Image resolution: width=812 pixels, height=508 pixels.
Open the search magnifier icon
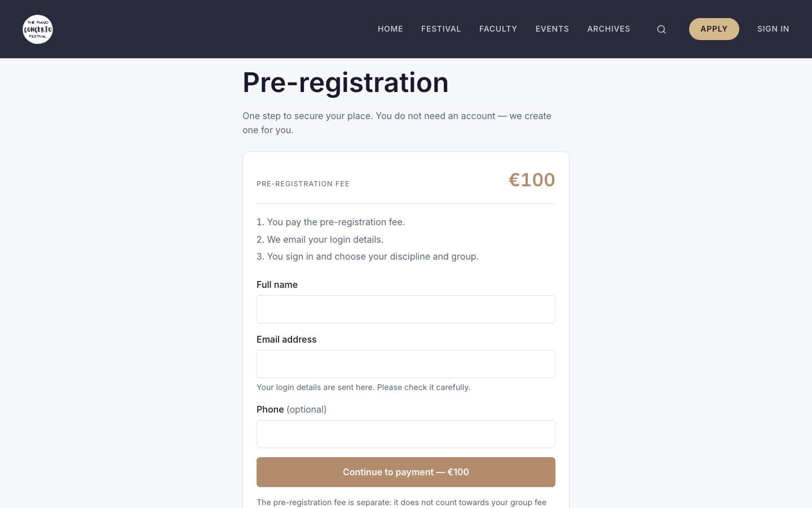661,29
